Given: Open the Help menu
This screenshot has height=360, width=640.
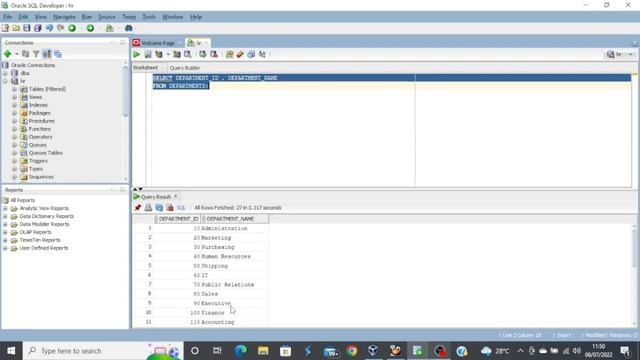Looking at the screenshot, I should click(196, 17).
